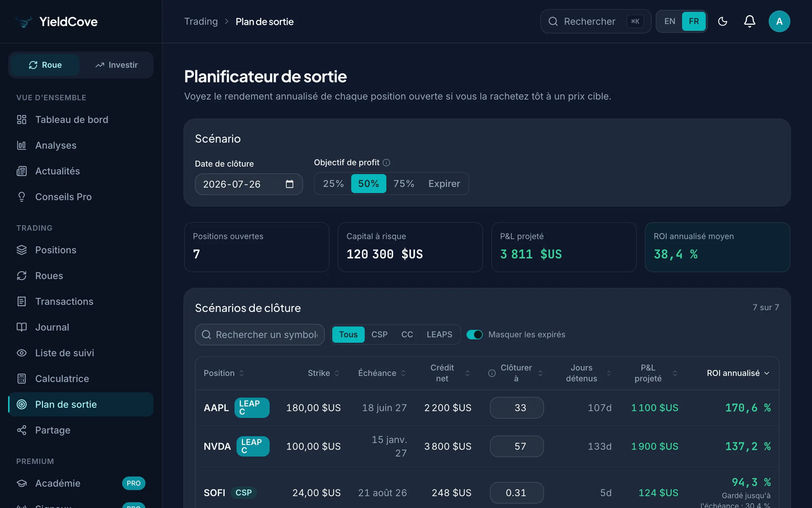Screen dimensions: 812x508
Task: Switch language to EN
Action: pyautogui.click(x=670, y=21)
